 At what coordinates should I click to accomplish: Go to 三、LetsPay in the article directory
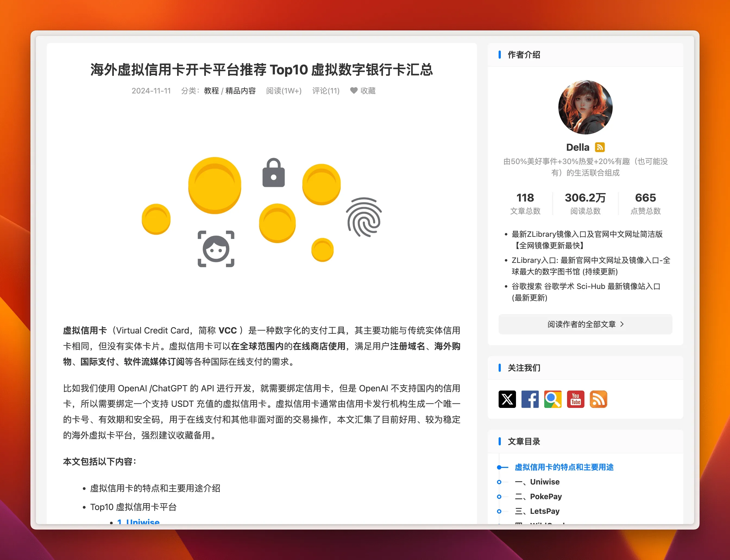tap(545, 511)
